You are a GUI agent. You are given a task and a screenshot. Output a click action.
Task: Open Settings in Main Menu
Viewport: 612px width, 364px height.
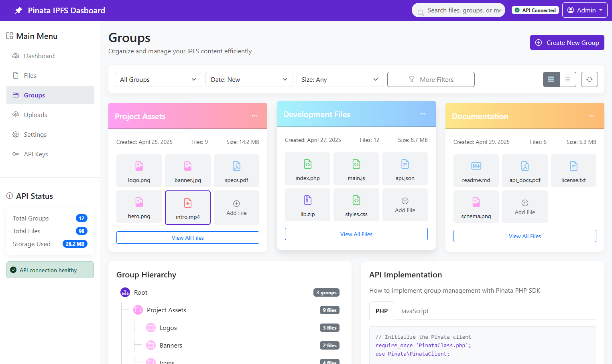tap(50, 134)
